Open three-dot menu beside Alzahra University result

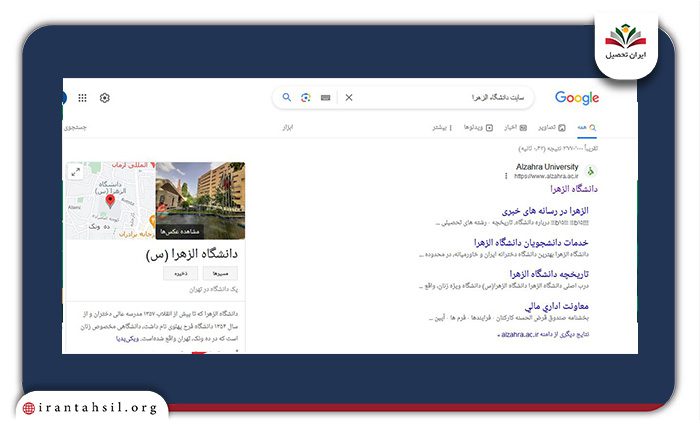(506, 176)
